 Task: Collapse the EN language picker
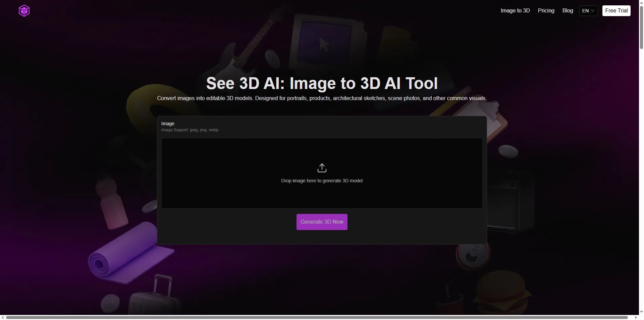tap(588, 10)
